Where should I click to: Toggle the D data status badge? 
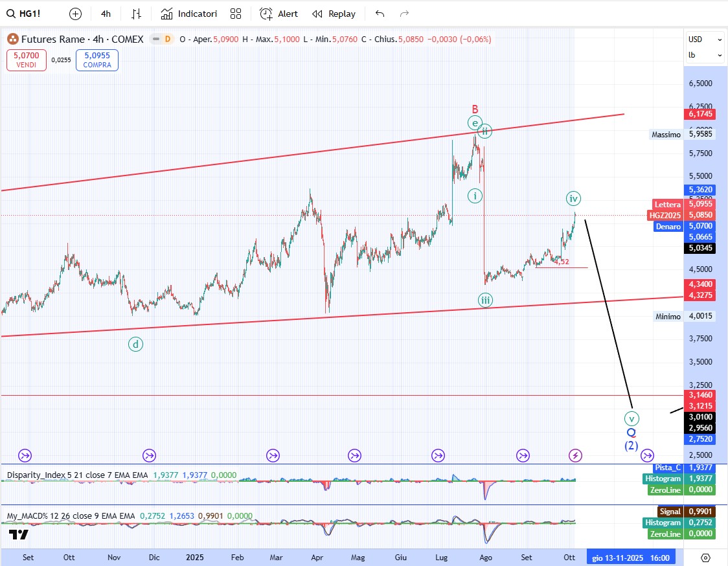167,39
